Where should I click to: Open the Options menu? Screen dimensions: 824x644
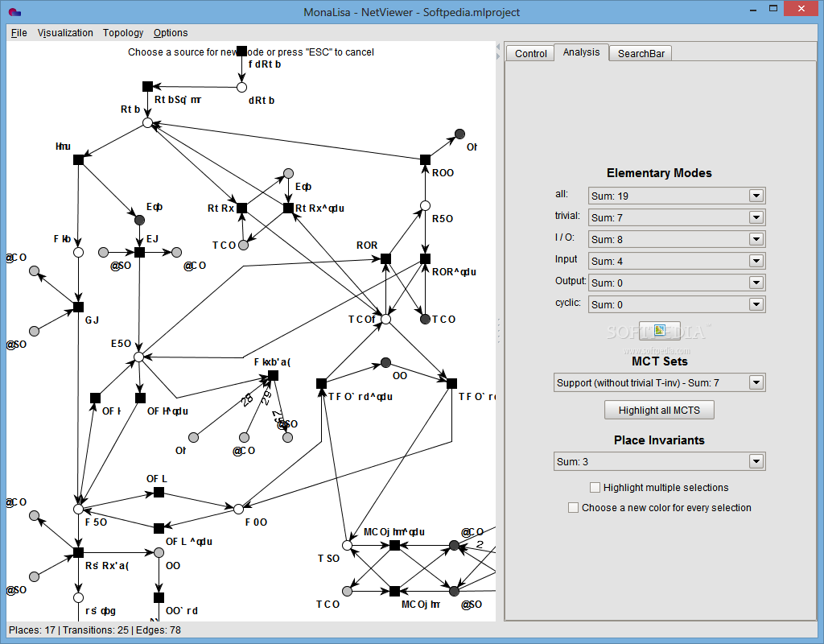171,32
